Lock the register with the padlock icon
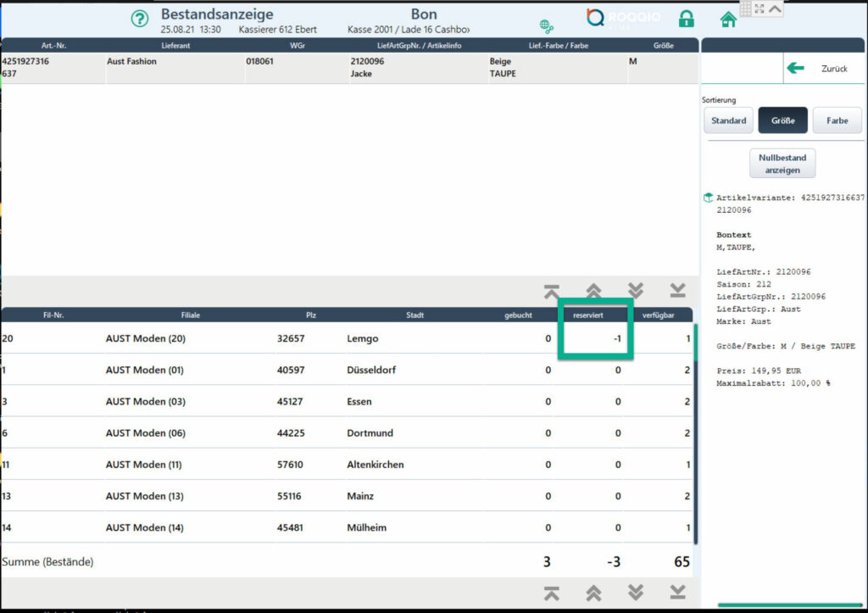The width and height of the screenshot is (868, 613). (687, 19)
